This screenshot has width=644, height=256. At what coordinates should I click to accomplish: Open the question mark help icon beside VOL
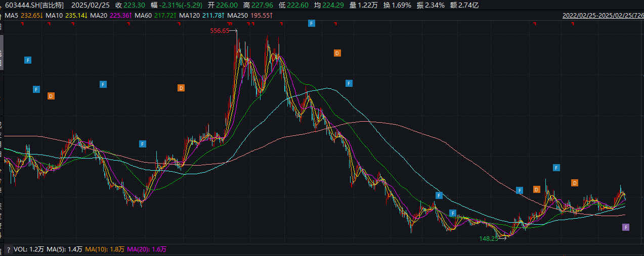pos(8,250)
